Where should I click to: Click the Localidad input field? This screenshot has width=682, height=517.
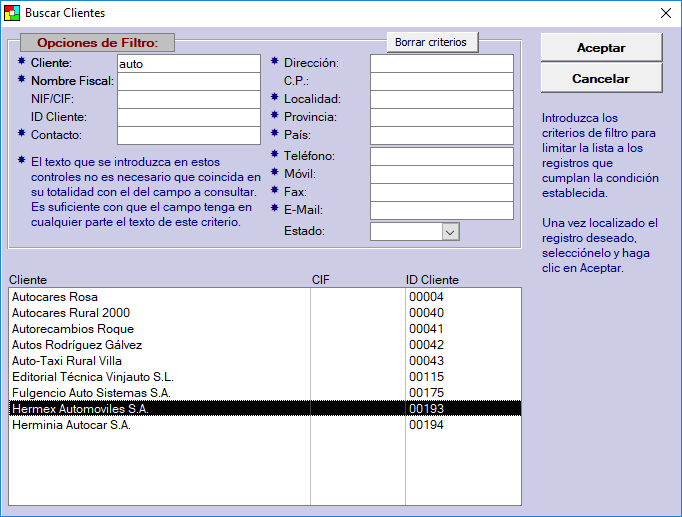[x=441, y=99]
